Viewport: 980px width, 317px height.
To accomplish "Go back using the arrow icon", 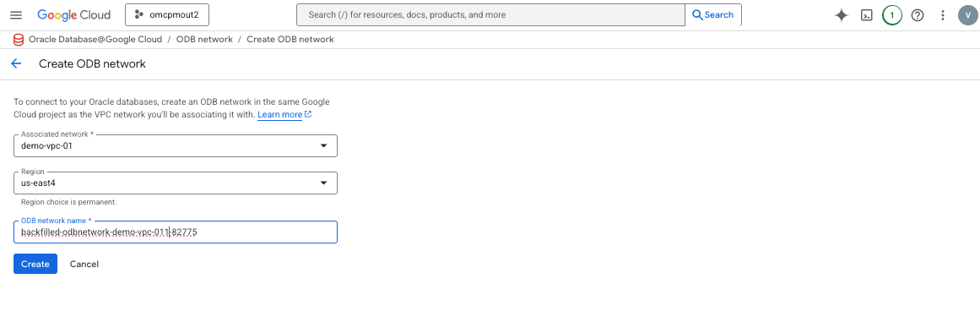I will [x=16, y=64].
